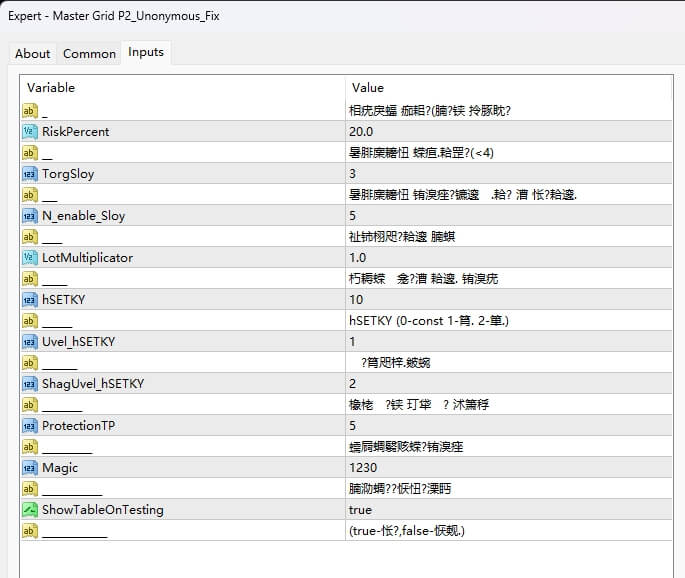Click the string icon above N_enable_Sloy row
The width and height of the screenshot is (685, 578).
(30, 194)
